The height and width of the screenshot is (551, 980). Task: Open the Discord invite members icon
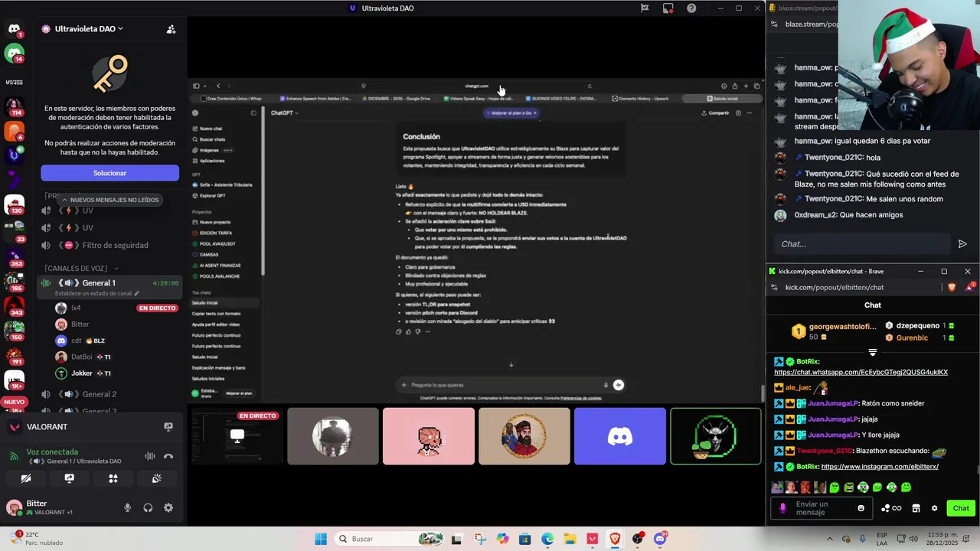[x=171, y=29]
